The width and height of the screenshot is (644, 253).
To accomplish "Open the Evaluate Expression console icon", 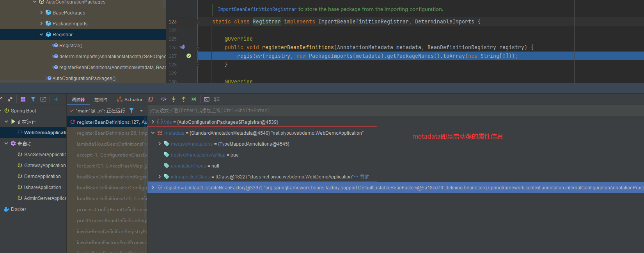I will pos(207,99).
